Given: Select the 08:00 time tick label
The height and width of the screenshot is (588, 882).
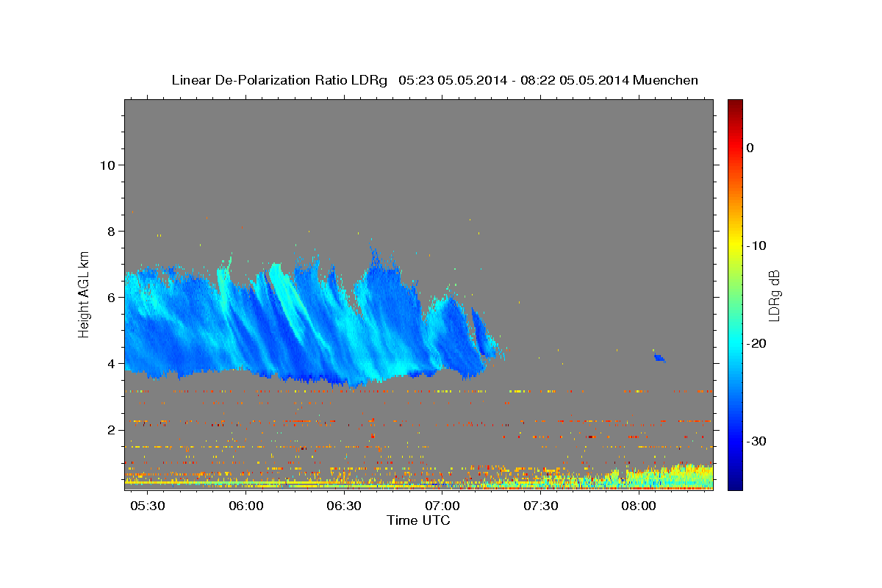Looking at the screenshot, I should coord(639,507).
